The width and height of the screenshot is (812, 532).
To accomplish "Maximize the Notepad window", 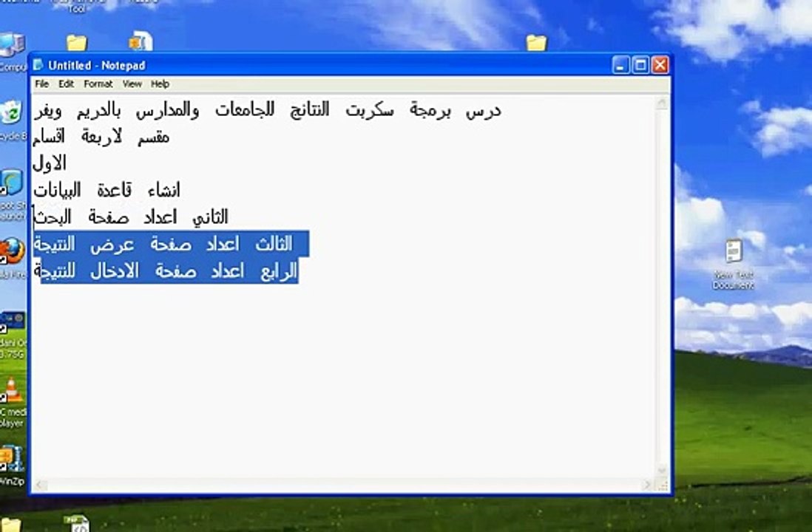I will (x=640, y=65).
